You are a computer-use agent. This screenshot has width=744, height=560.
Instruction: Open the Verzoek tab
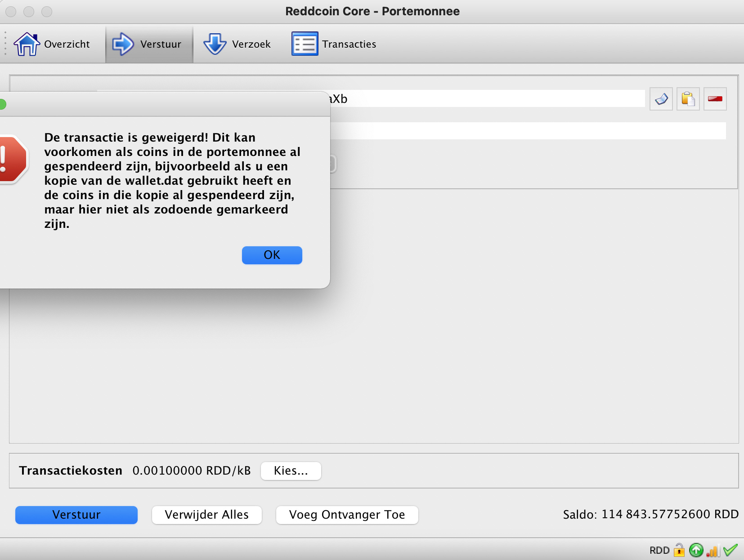coord(237,44)
